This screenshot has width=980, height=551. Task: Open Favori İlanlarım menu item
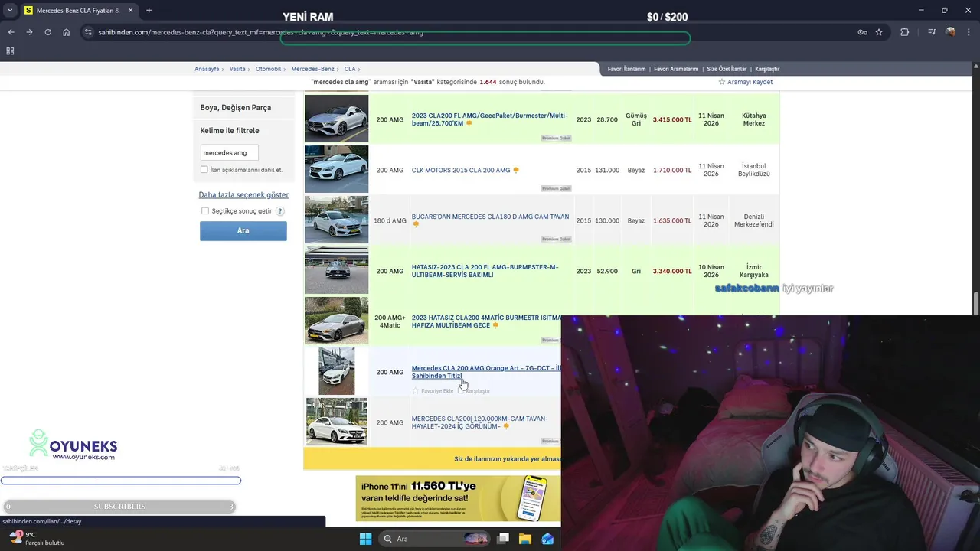click(x=626, y=69)
